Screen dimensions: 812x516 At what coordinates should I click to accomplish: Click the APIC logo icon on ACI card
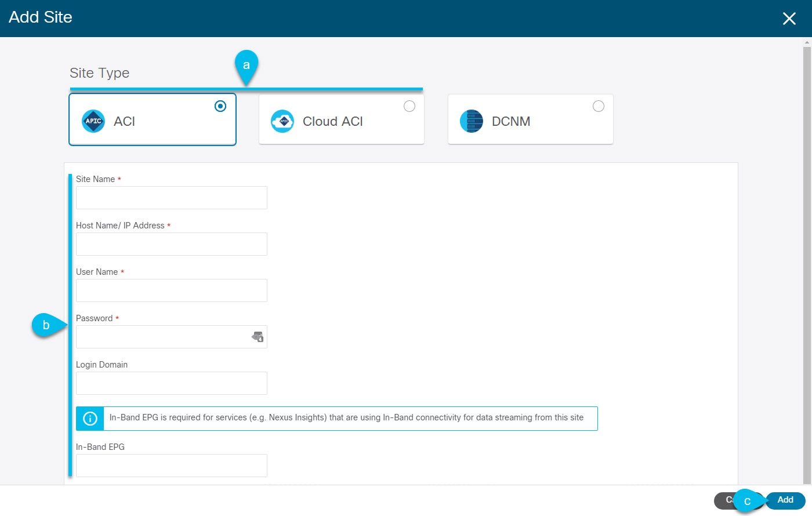click(x=93, y=121)
